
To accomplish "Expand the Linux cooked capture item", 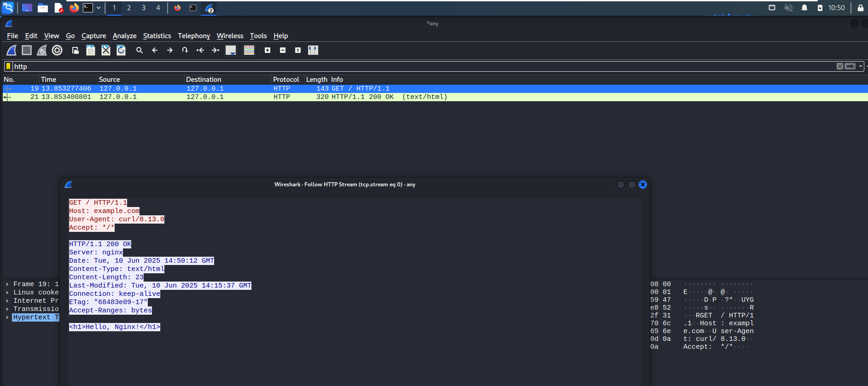I will click(7, 293).
